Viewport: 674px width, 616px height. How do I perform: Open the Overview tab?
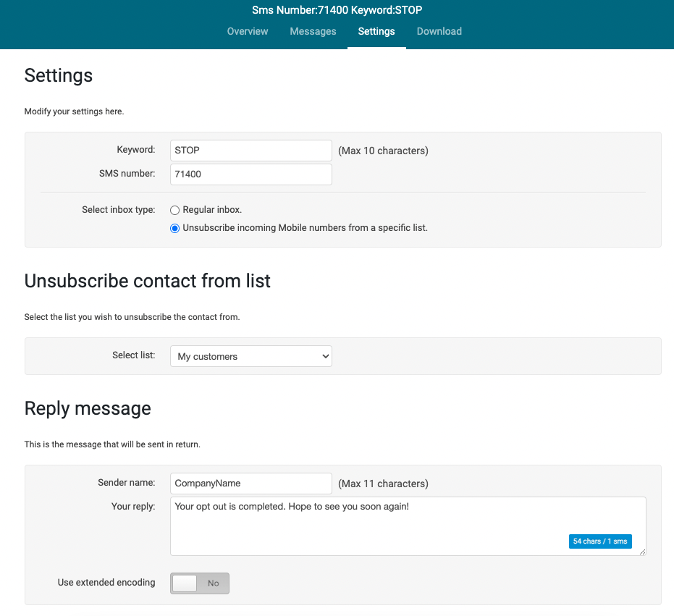coord(247,31)
